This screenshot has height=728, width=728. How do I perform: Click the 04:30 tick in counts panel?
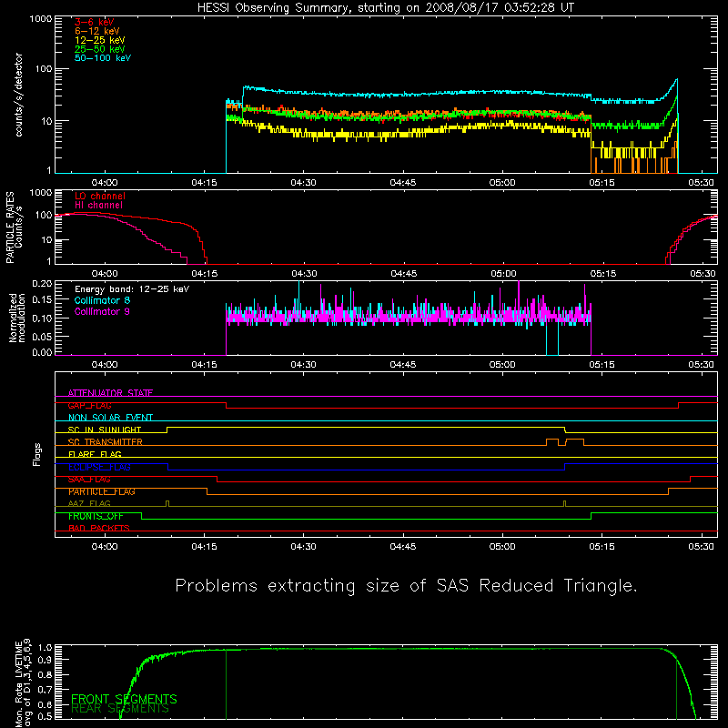pos(304,183)
